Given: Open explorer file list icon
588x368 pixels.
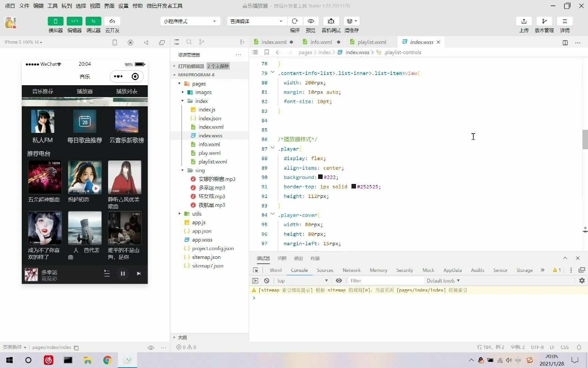Looking at the screenshot, I should click(x=176, y=42).
